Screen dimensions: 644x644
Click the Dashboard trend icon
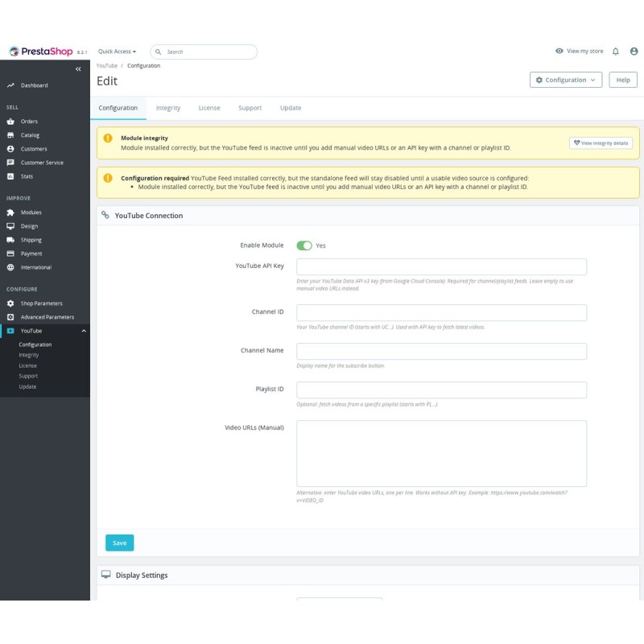pos(10,85)
